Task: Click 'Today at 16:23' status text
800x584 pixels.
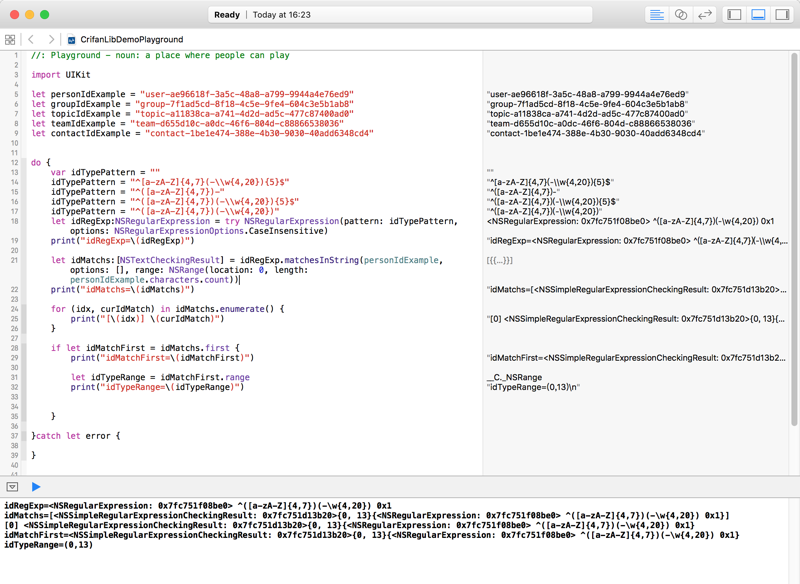Action: [282, 15]
